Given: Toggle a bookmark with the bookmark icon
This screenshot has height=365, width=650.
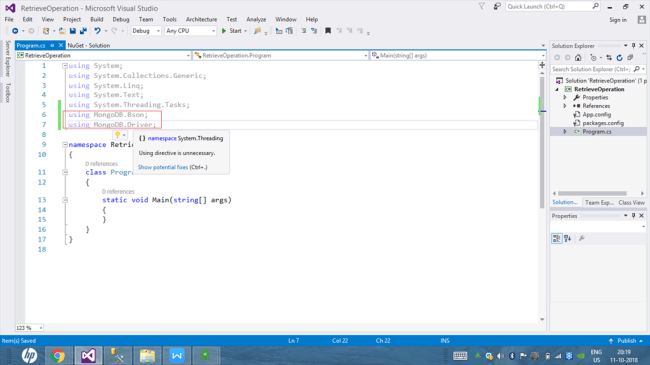Looking at the screenshot, I should point(328,31).
